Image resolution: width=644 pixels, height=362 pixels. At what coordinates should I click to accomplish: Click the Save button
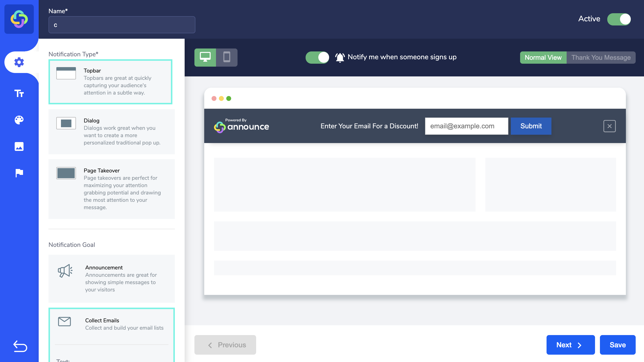(618, 345)
